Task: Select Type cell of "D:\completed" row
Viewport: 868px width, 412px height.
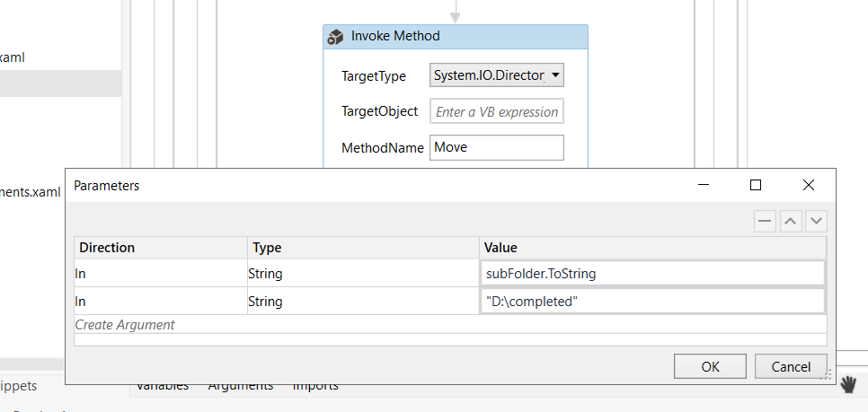Action: (x=362, y=302)
